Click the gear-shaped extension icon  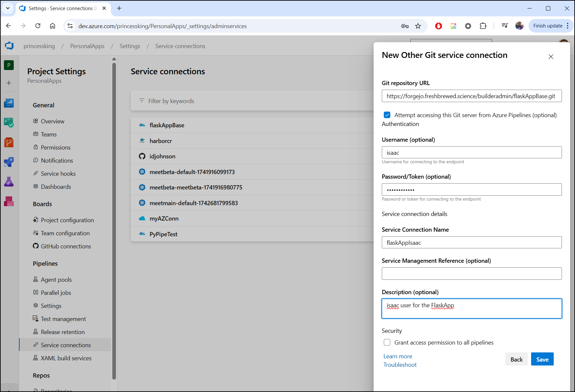[x=468, y=26]
